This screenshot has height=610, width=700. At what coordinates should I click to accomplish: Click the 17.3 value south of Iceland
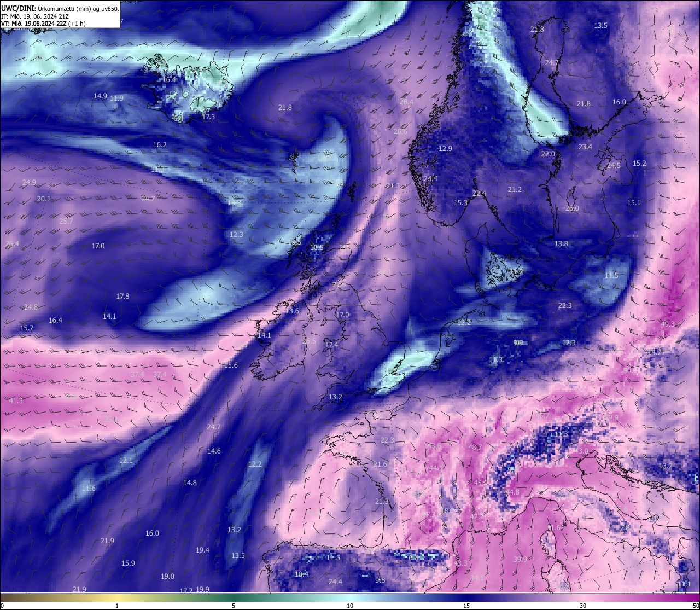coord(208,117)
